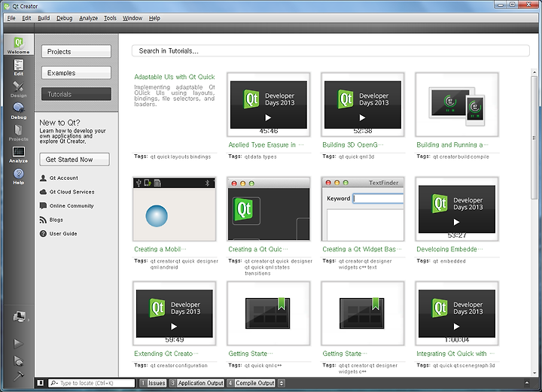Click the Online Community chat icon

(43, 206)
